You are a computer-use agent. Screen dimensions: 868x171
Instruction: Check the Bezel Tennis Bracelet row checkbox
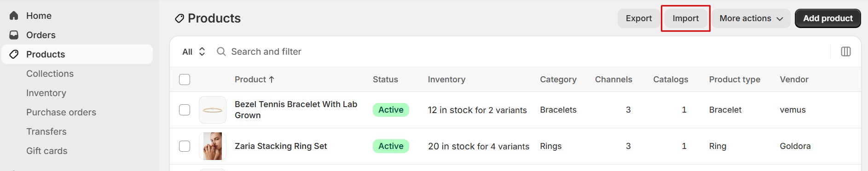[185, 110]
